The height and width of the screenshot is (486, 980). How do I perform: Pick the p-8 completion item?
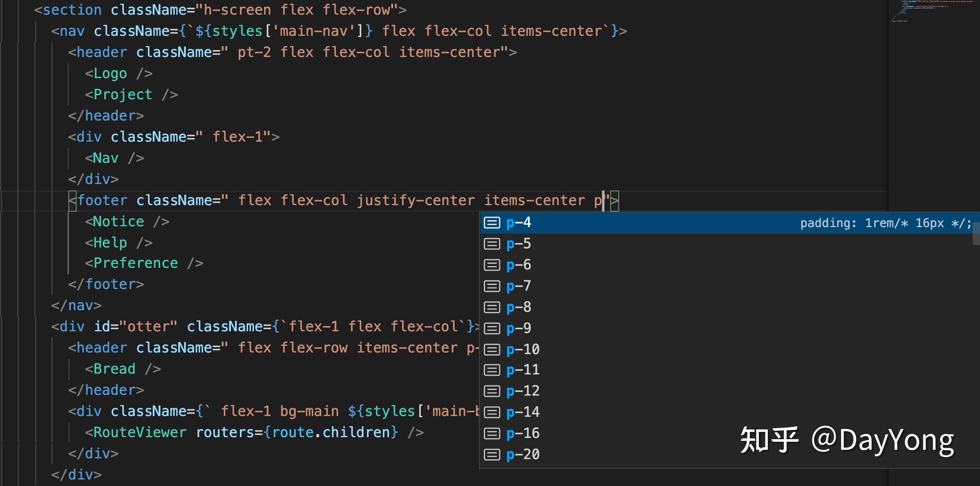(x=519, y=307)
